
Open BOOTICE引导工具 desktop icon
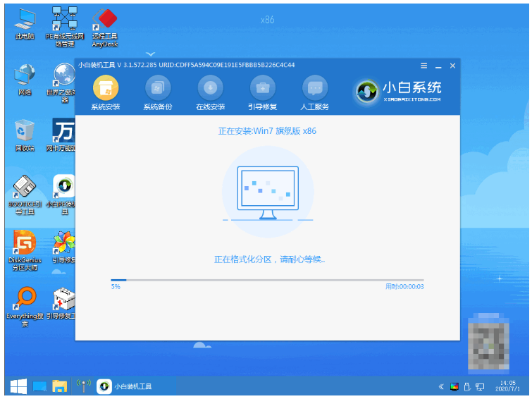click(x=25, y=195)
